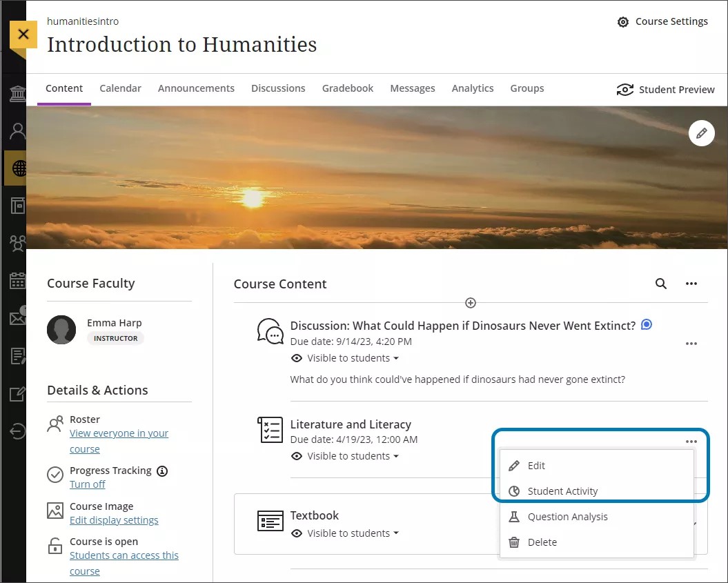728x583 pixels.
Task: Select the Courses globe icon
Action: [15, 167]
